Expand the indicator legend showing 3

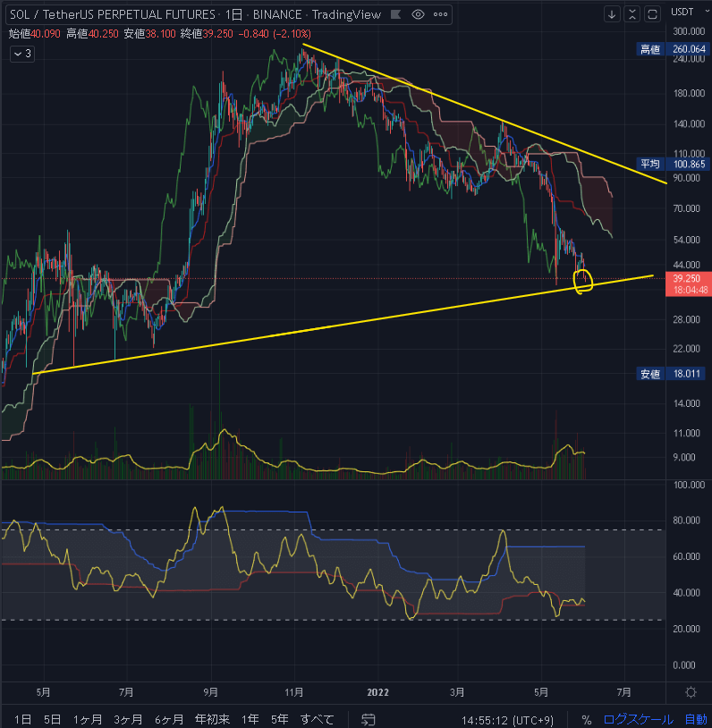[x=22, y=54]
